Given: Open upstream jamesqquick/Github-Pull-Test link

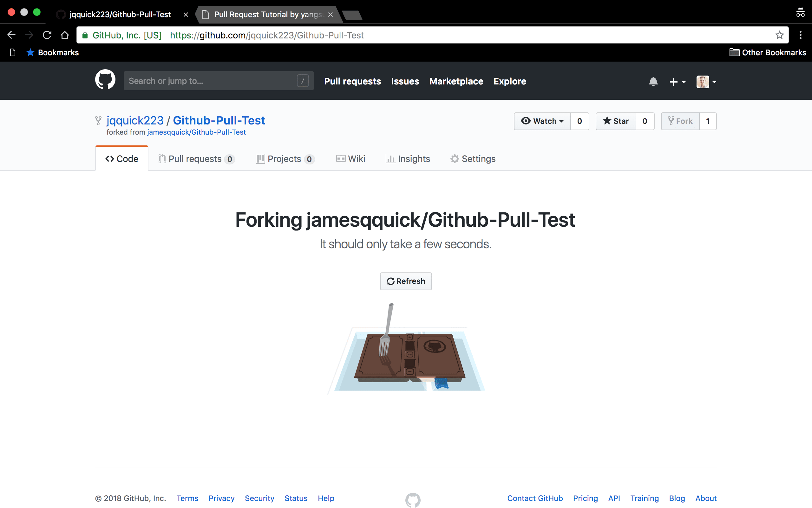Looking at the screenshot, I should click(196, 132).
